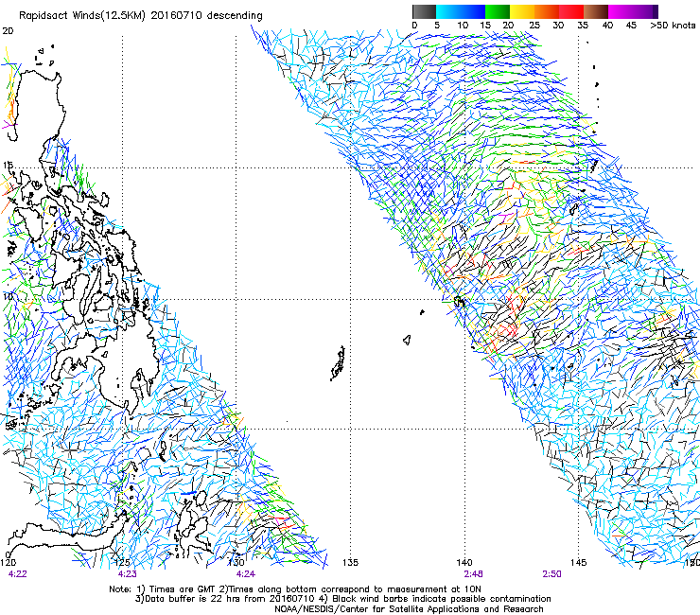Image resolution: width=700 pixels, height=615 pixels.
Task: Click the '15' latitude label on left edge
Action: pyautogui.click(x=8, y=166)
